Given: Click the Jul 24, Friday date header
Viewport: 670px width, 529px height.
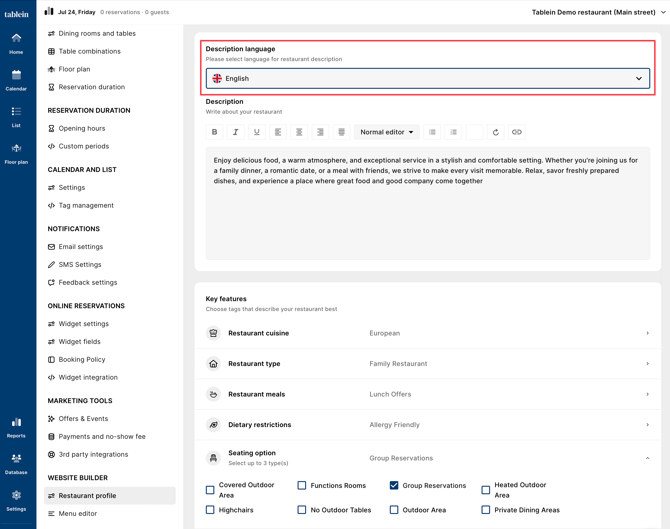Looking at the screenshot, I should tap(76, 12).
